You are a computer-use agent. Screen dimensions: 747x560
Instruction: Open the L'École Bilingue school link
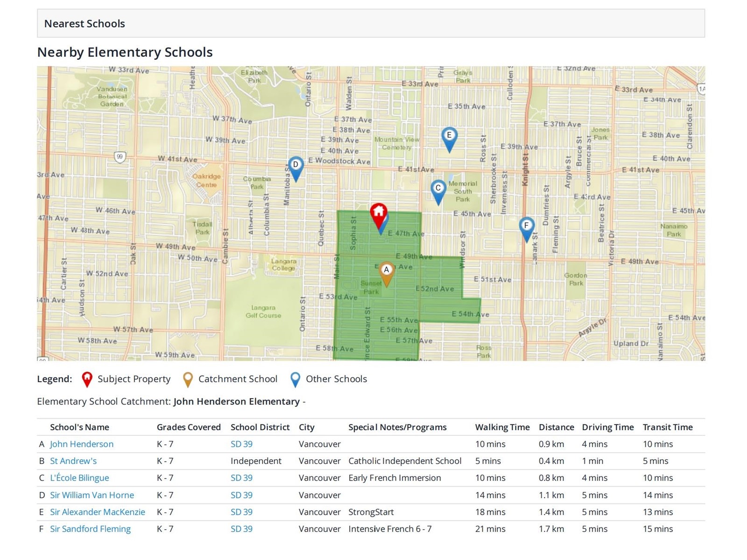[79, 478]
